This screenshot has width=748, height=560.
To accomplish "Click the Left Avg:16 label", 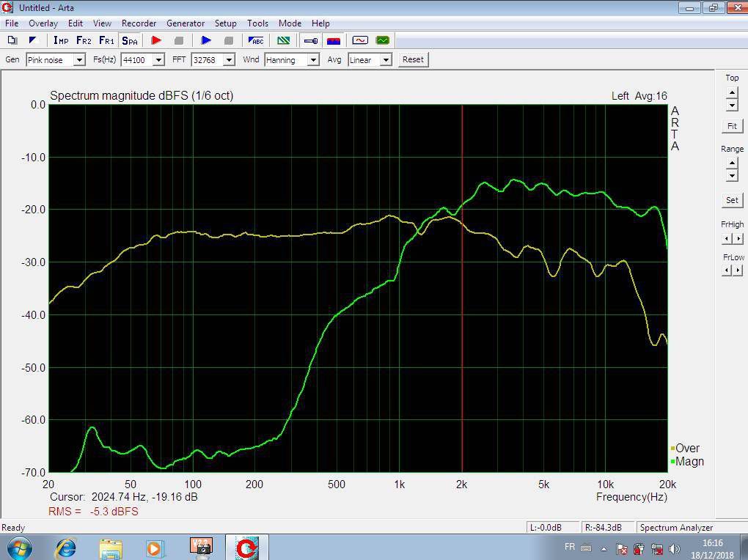I will 639,96.
